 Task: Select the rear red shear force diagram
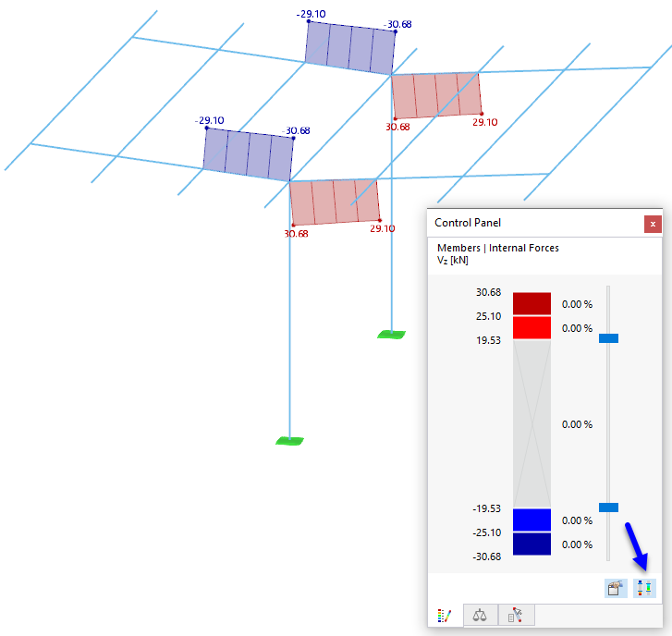point(436,95)
